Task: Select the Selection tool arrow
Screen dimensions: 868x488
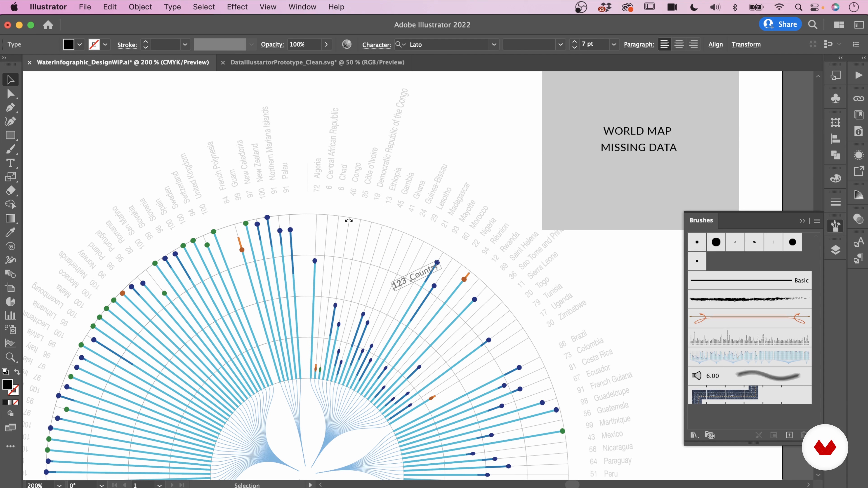Action: (10, 80)
